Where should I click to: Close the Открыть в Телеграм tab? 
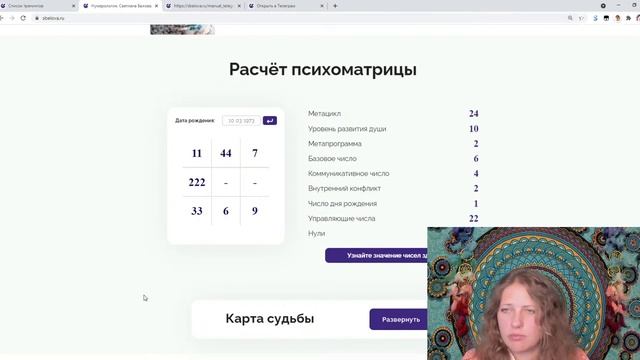pos(322,6)
